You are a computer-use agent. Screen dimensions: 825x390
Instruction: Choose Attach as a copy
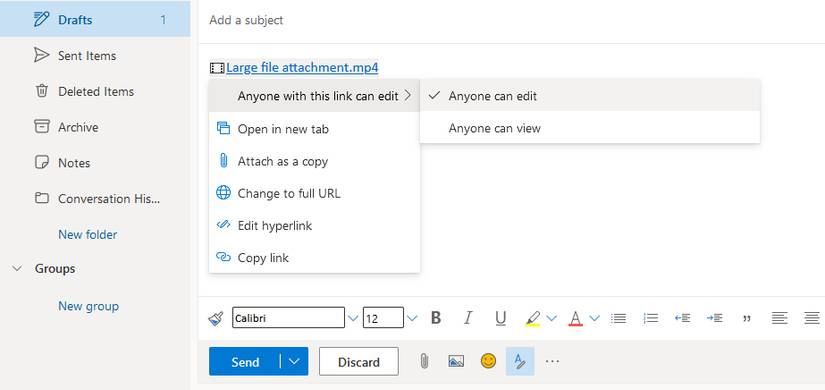click(314, 161)
